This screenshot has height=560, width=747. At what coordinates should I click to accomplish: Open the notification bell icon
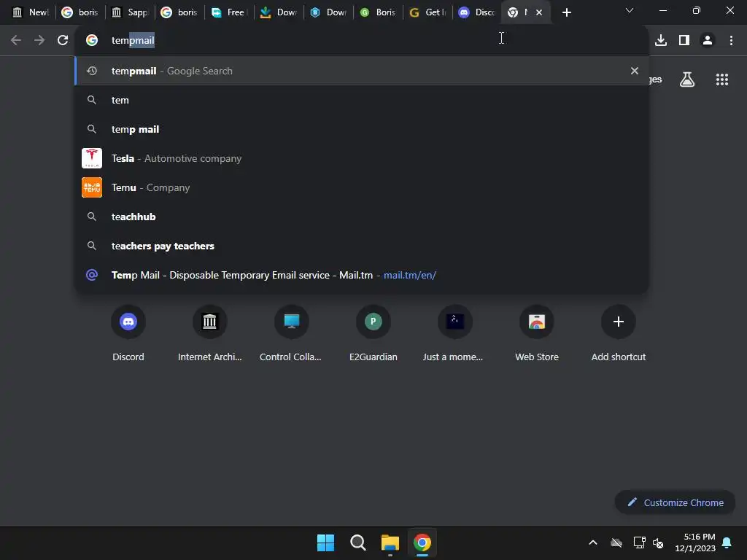tap(727, 542)
